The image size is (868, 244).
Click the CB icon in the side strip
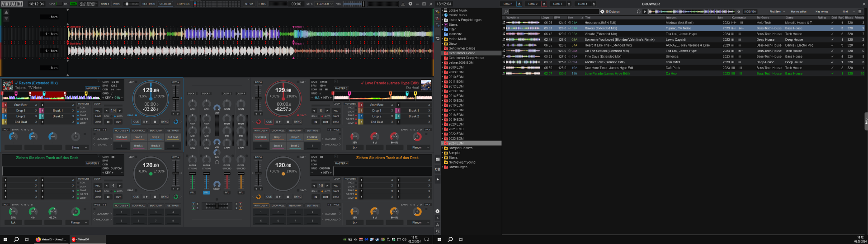tap(437, 169)
